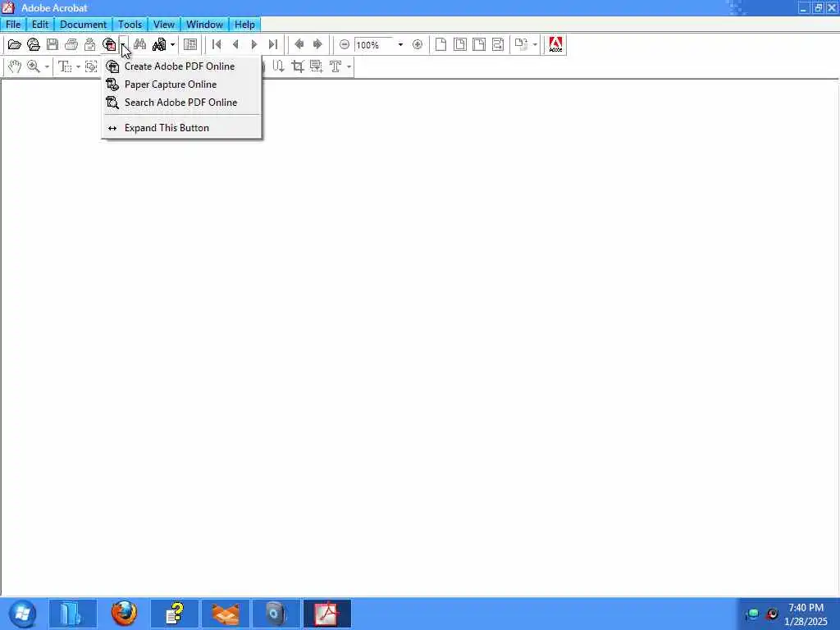Toggle the Navigation Pane icon
840x630 pixels.
[x=190, y=45]
